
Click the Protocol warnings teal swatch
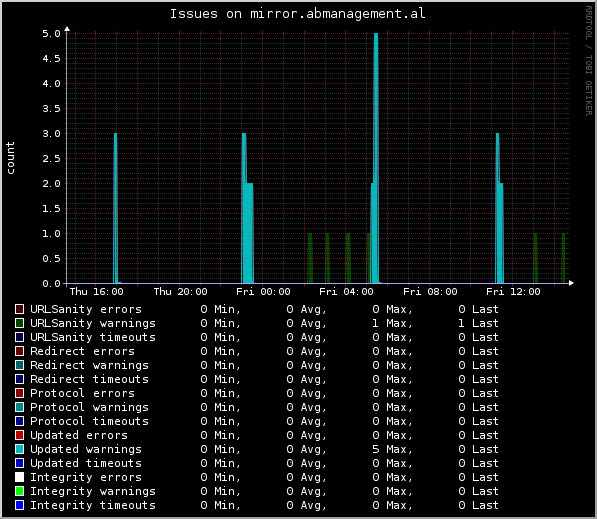[19, 407]
